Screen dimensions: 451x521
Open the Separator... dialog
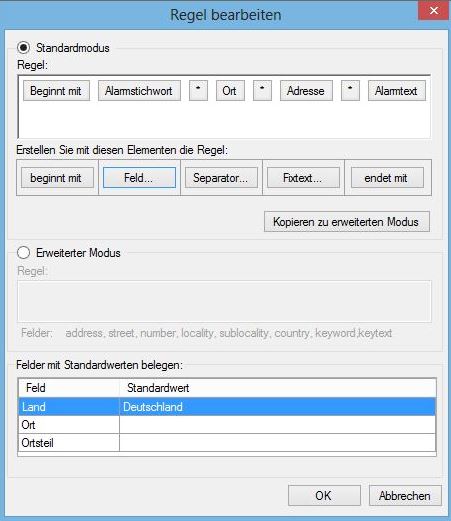(x=221, y=178)
